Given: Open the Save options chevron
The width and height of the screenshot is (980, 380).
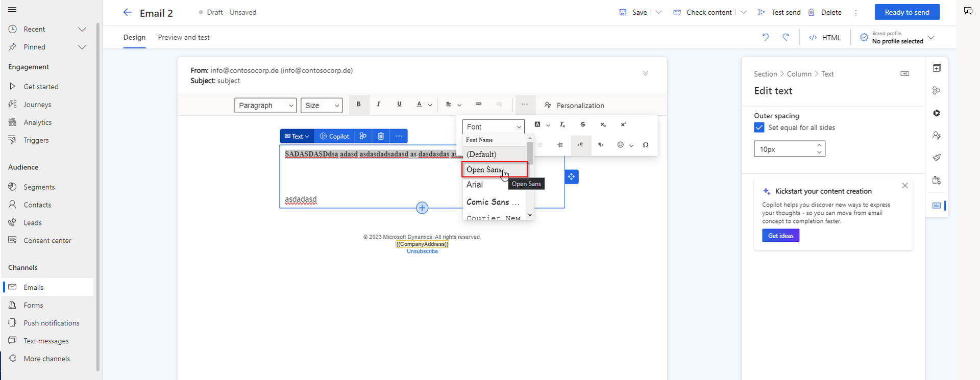Looking at the screenshot, I should [658, 12].
